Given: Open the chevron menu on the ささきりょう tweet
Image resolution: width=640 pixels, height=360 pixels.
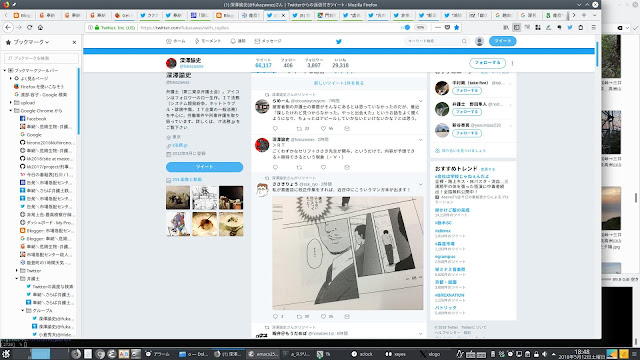Looking at the screenshot, I should [x=420, y=184].
